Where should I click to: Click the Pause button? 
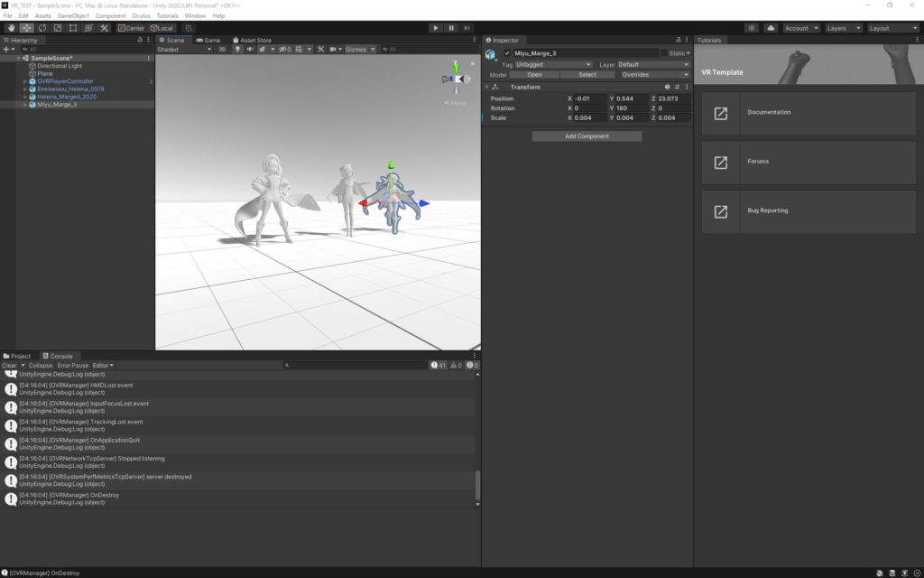click(451, 28)
